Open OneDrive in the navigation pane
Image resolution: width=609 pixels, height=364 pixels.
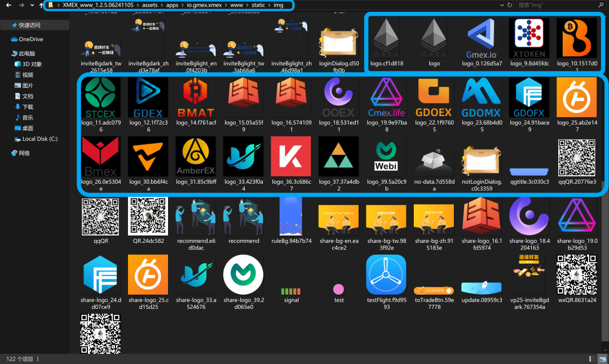point(30,39)
